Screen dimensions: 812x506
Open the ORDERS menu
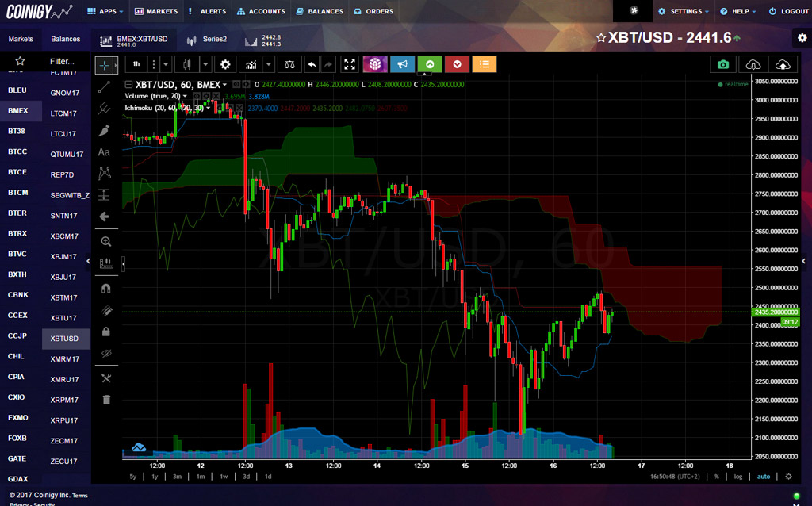373,11
